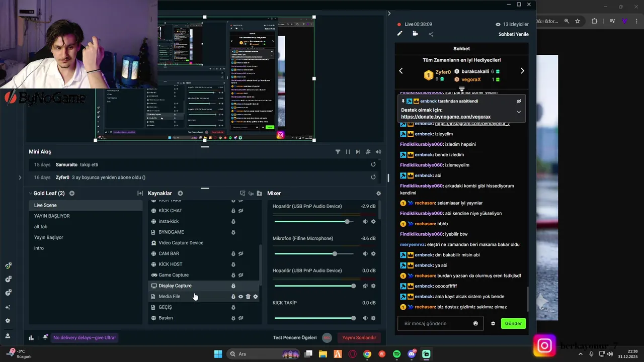Open settings for Mikrofon audio channel
644x362 pixels.
click(373, 254)
